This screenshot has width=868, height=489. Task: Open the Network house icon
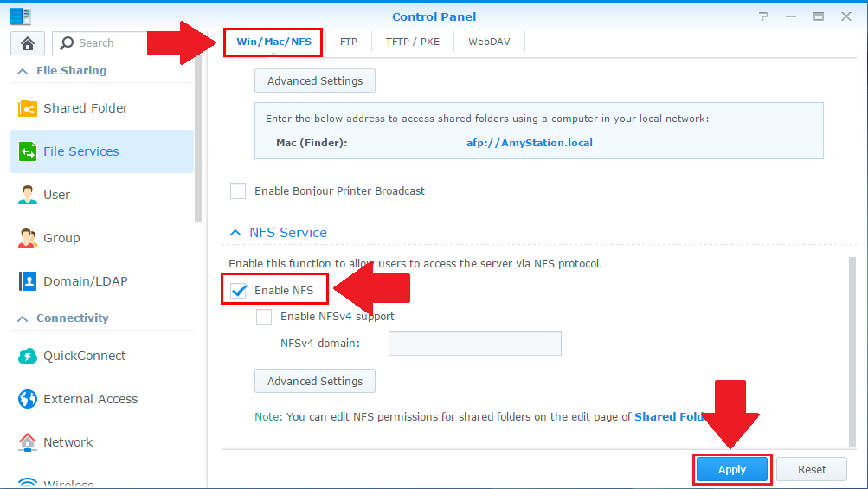pyautogui.click(x=27, y=442)
